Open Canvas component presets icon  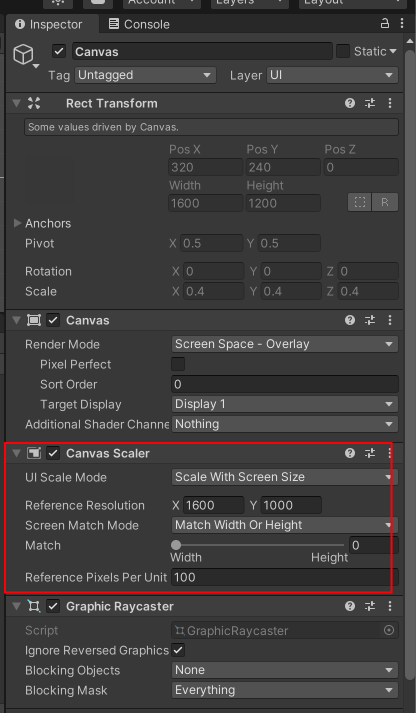click(x=370, y=320)
